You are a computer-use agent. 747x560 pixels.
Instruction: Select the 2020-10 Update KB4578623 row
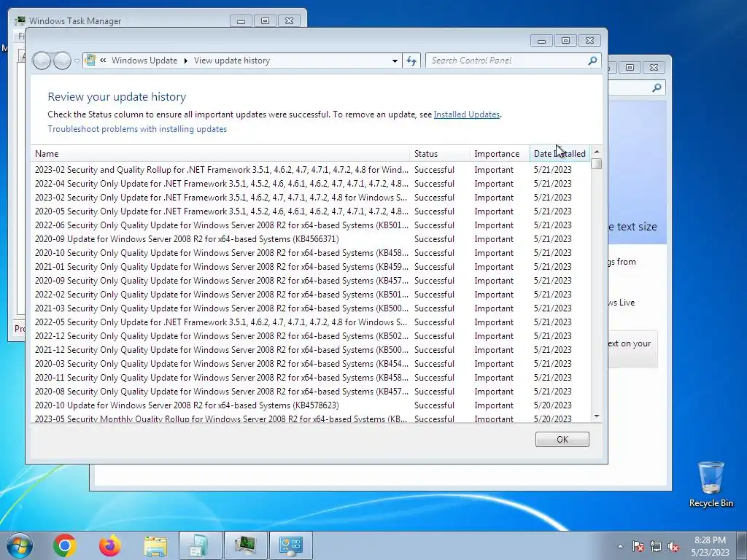tap(311, 405)
